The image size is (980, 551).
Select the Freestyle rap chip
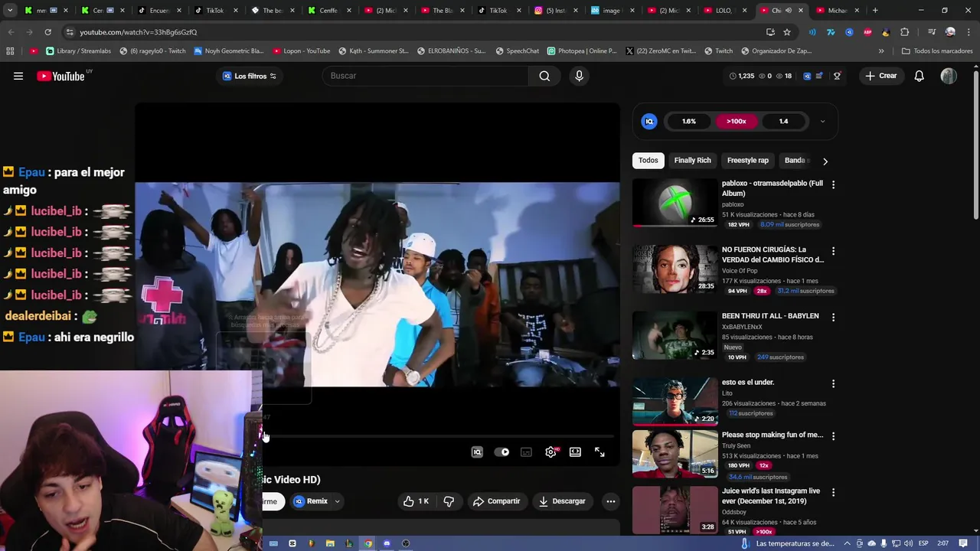[x=747, y=161]
